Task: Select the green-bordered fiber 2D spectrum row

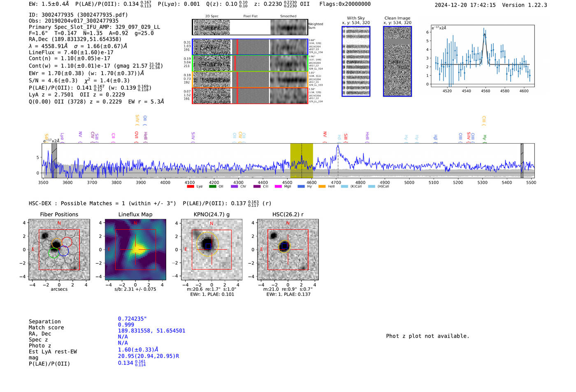Action: coord(250,63)
